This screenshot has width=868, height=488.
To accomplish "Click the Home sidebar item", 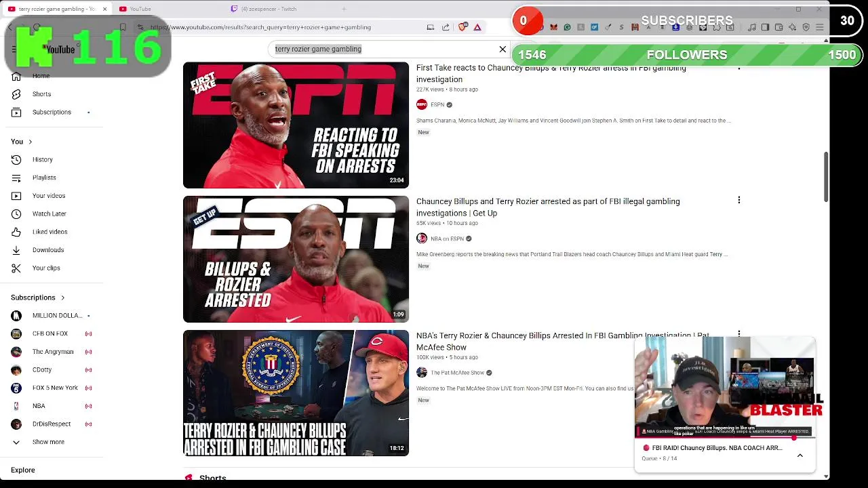I will tap(41, 76).
